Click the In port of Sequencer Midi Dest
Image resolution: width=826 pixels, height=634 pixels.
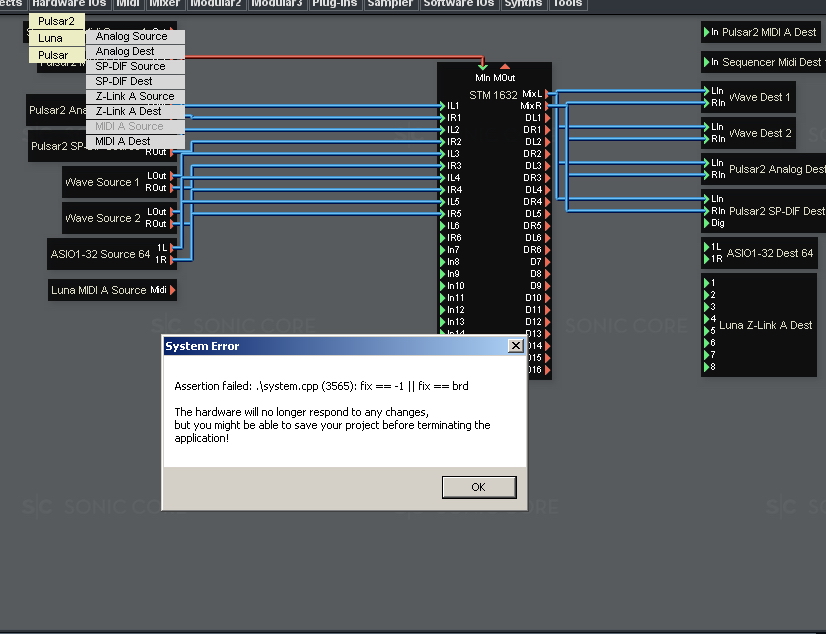706,62
